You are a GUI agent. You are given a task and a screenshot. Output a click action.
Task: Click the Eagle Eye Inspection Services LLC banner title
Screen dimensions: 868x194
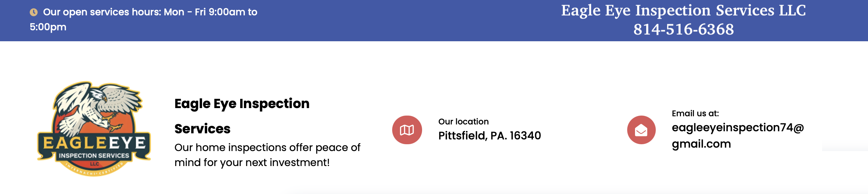pos(683,11)
